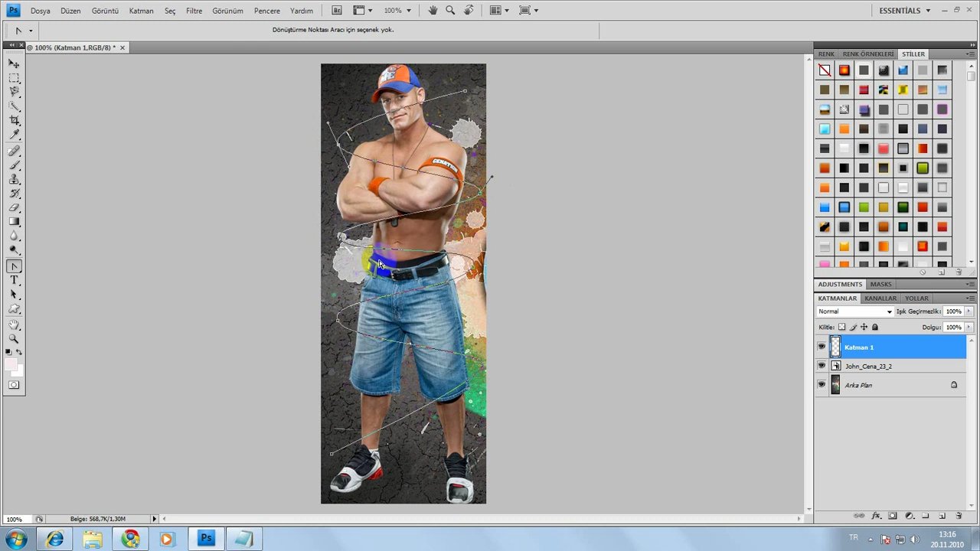Switch to the KANALLAR tab
The height and width of the screenshot is (551, 980).
tap(880, 298)
